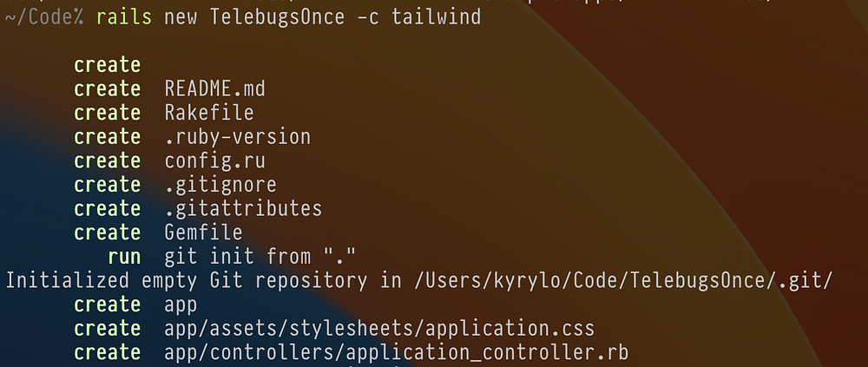
Task: Click the .gitattributes filename
Action: [x=243, y=209]
